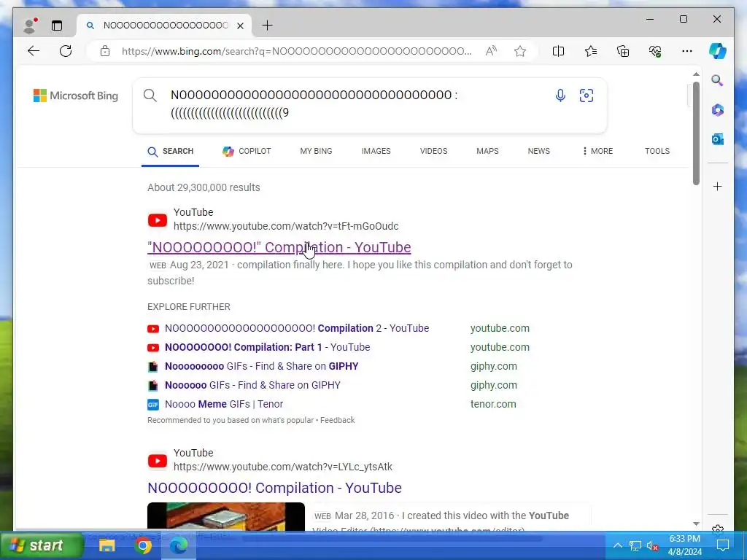Screen dimensions: 747x560
Task: Open Browser essentials heart icon
Action: [x=655, y=51]
